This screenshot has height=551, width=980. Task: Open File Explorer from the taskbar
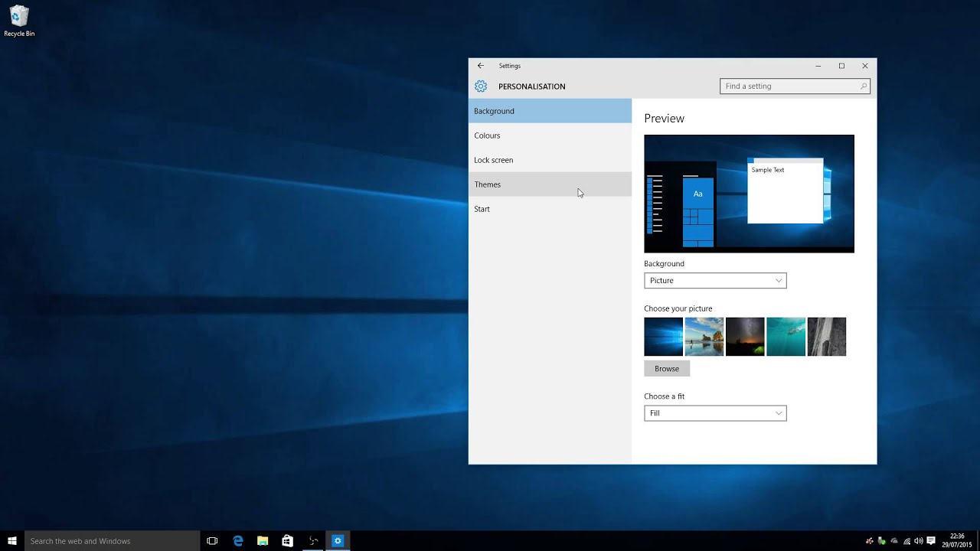(263, 541)
